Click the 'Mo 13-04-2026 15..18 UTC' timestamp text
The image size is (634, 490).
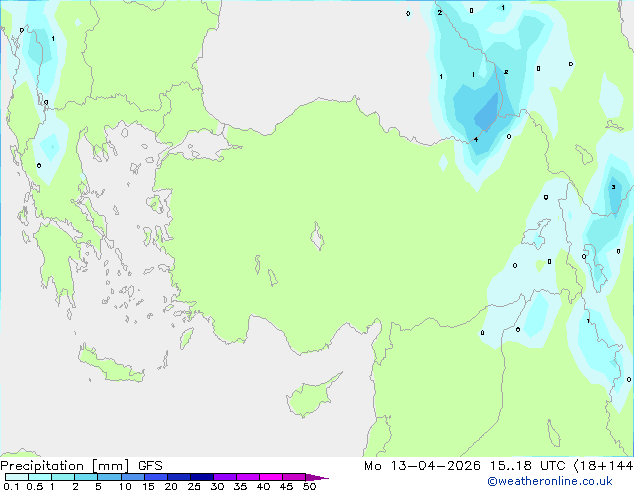coord(465,466)
